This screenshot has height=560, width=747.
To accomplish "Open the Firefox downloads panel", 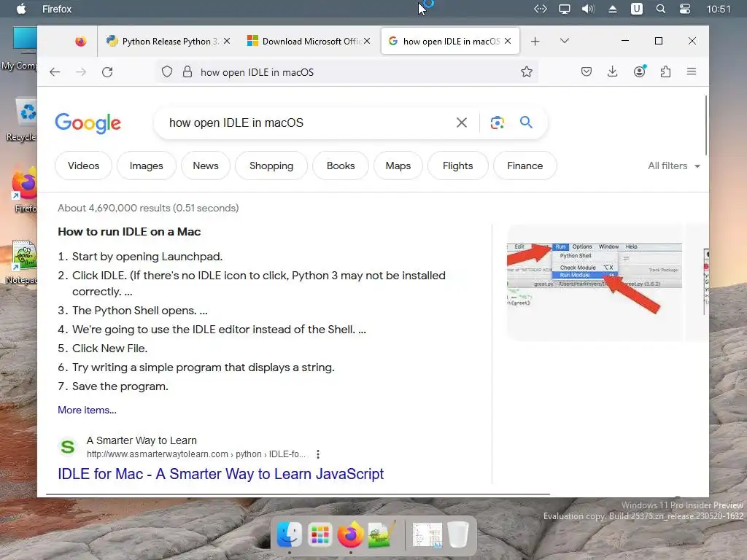I will click(613, 71).
